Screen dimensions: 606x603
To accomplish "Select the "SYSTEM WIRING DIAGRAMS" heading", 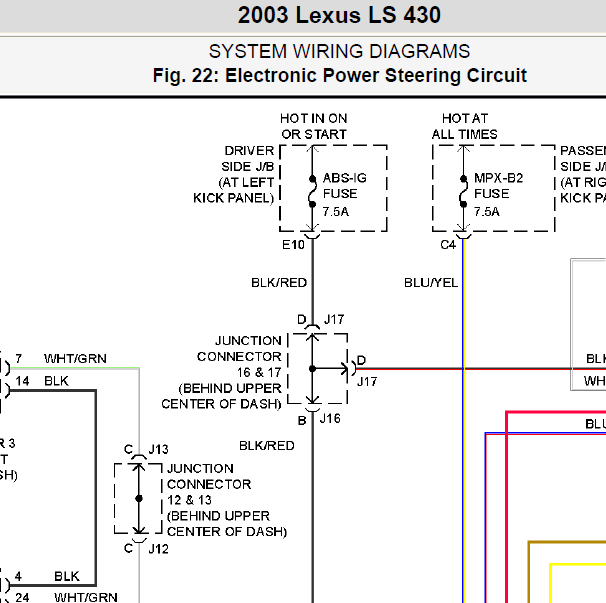I will [339, 51].
